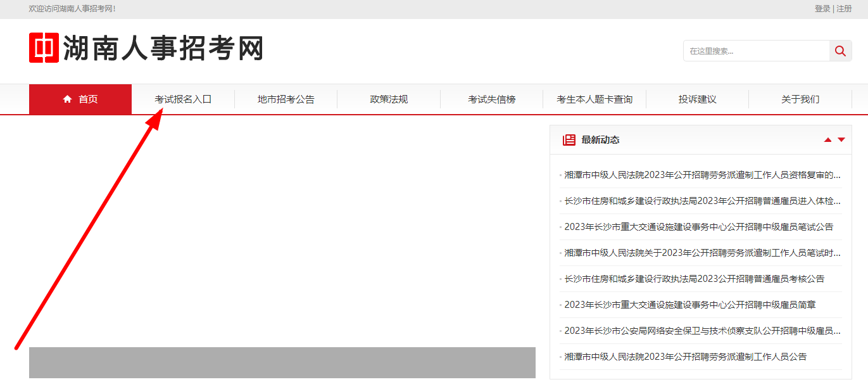Viewport: 868px width, 389px height.
Task: Go to 首页 home tab
Action: pyautogui.click(x=80, y=99)
